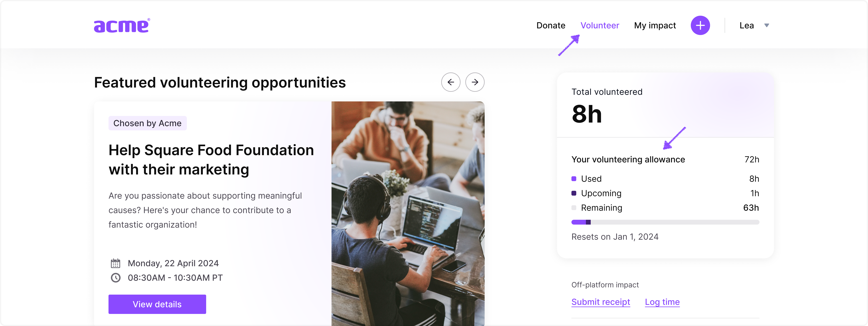868x326 pixels.
Task: Click the Acme logo
Action: click(122, 26)
